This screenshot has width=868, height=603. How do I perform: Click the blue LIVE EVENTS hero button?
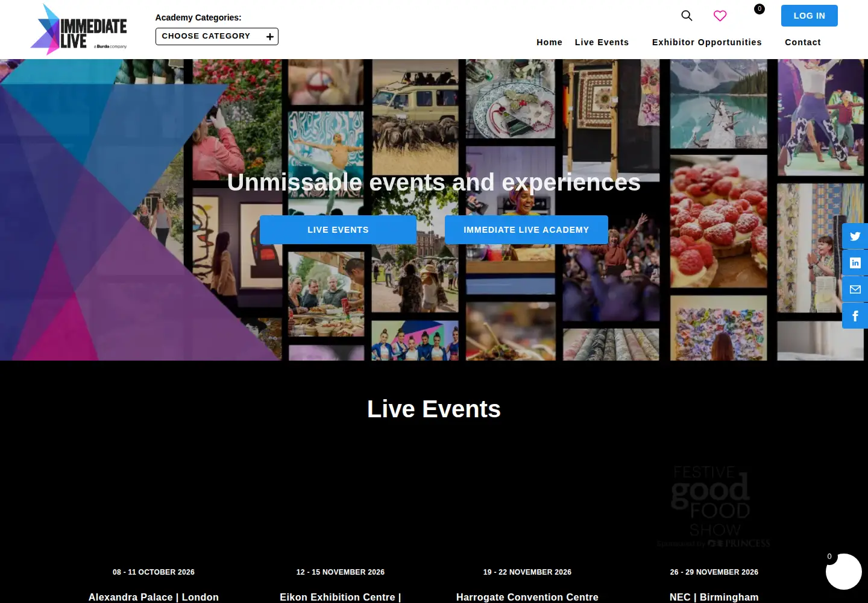tap(338, 230)
